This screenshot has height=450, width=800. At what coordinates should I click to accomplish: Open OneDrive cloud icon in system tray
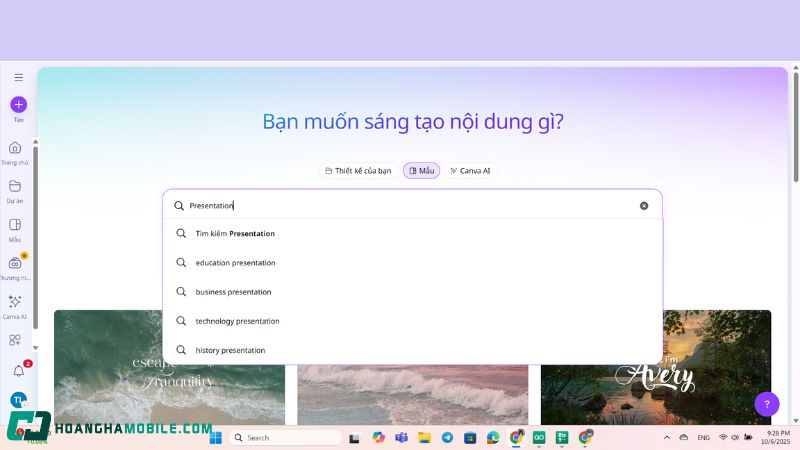pos(684,438)
